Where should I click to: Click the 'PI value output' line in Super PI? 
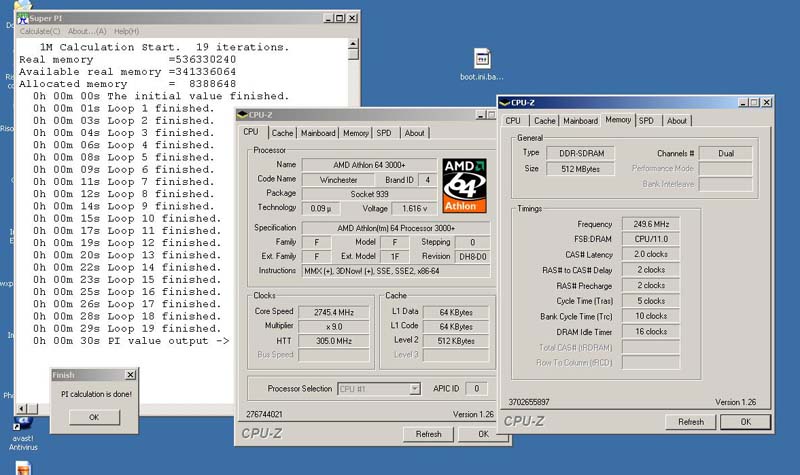(x=131, y=341)
